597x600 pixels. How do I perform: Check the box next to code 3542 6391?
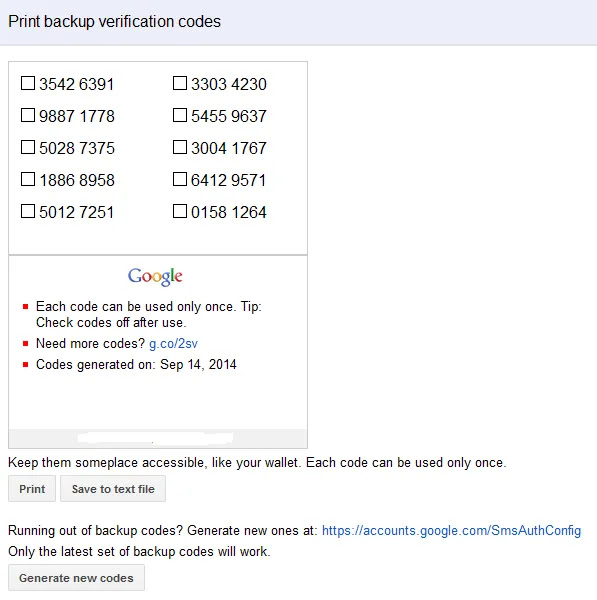point(28,83)
